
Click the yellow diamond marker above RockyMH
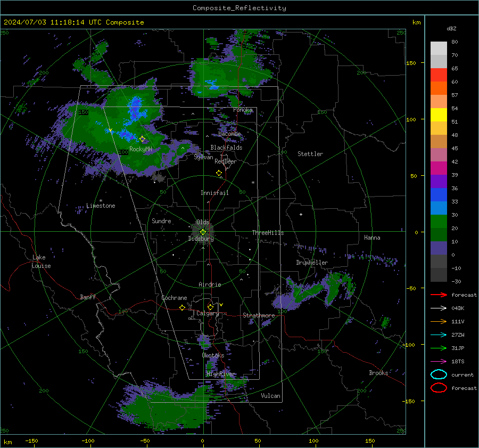[142, 139]
